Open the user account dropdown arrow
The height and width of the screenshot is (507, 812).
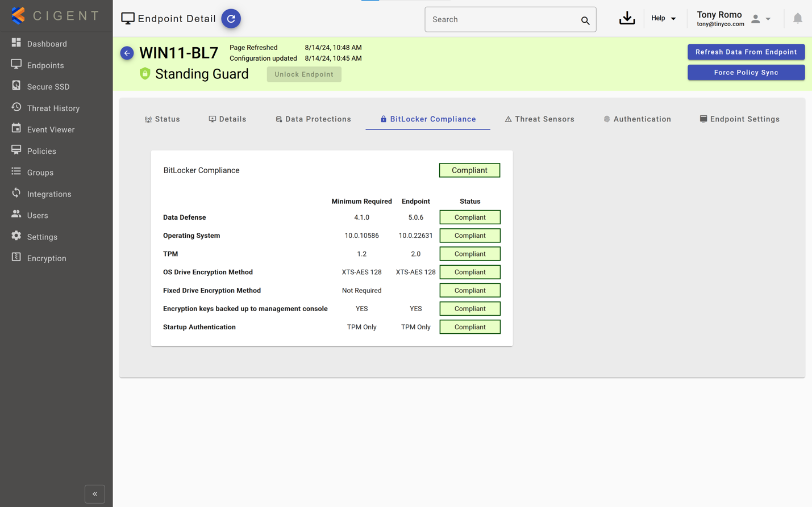tap(768, 19)
